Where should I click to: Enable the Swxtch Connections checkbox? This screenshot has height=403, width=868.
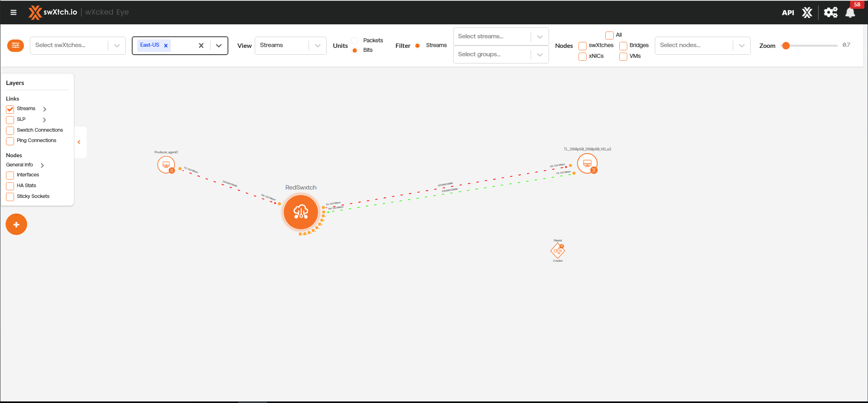(10, 130)
